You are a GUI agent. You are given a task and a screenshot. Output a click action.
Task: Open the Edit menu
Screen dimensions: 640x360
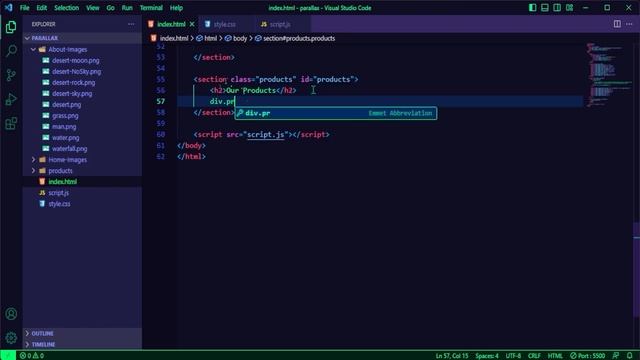click(x=42, y=8)
